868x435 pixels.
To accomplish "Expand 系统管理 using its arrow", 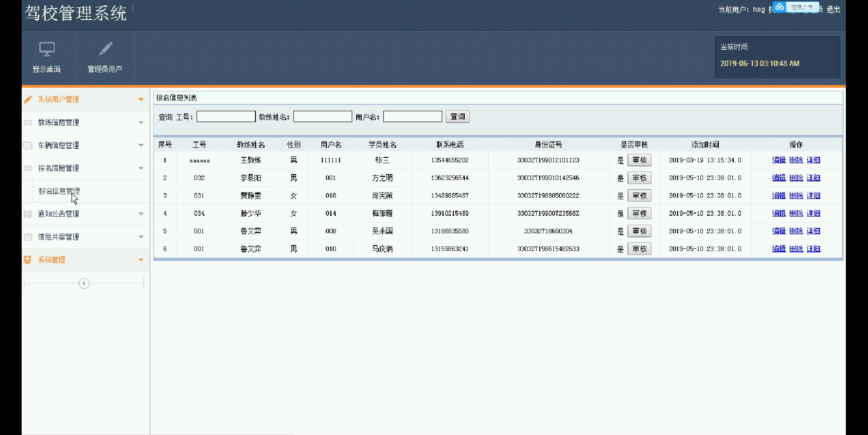I will tap(141, 260).
